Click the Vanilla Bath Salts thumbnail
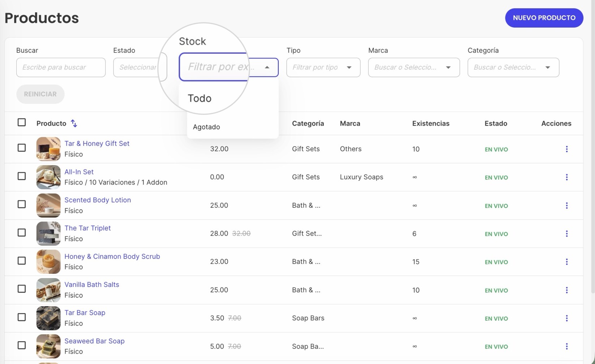The image size is (595, 364). point(48,290)
